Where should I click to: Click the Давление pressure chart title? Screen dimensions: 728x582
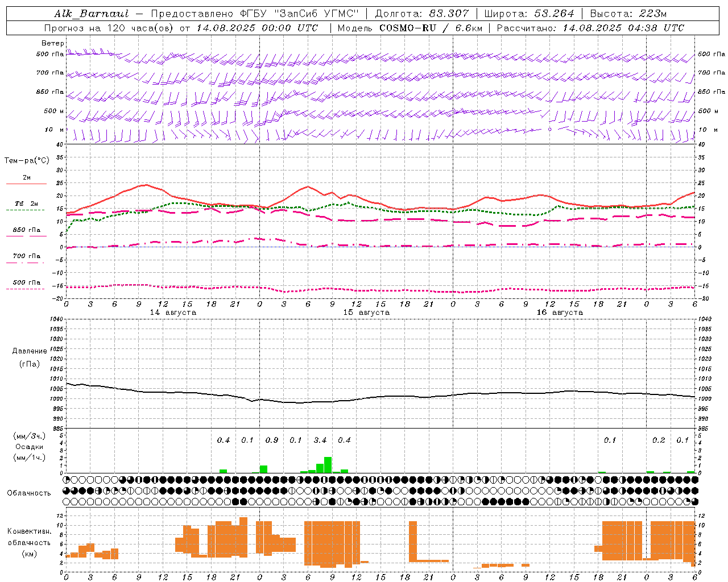(x=30, y=351)
